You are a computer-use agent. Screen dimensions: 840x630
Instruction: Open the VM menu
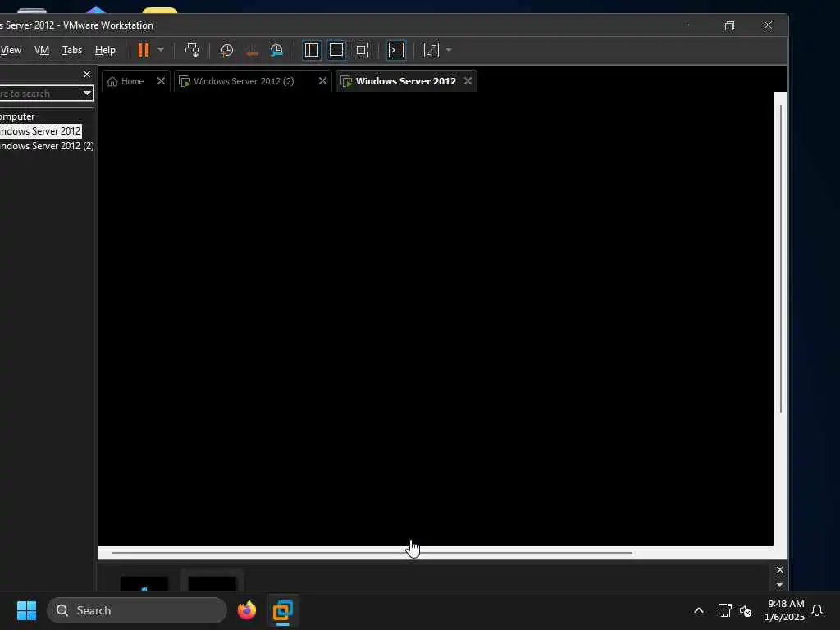(x=42, y=50)
